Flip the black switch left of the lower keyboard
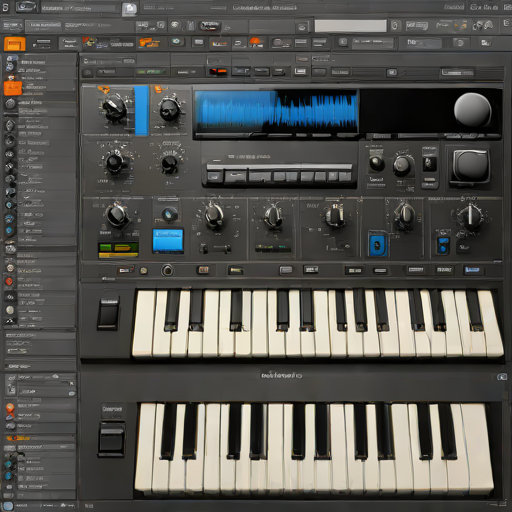The width and height of the screenshot is (512, 512). pos(112,439)
